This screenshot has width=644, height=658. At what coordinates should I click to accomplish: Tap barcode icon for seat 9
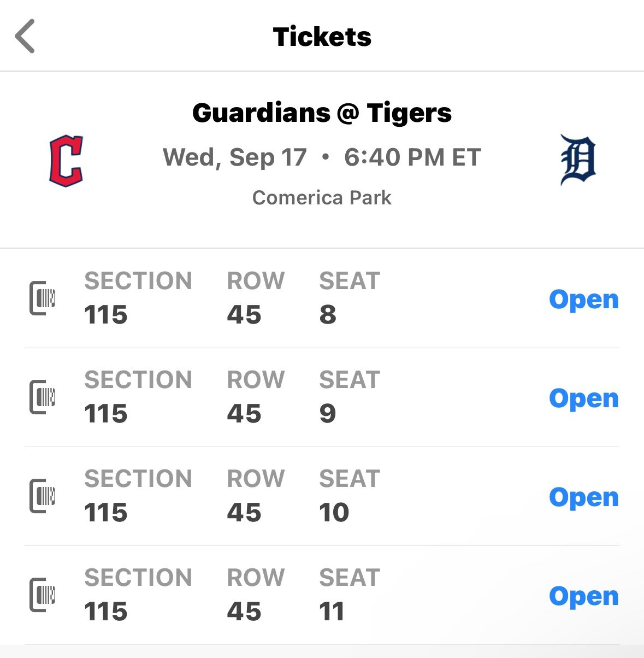(x=43, y=397)
